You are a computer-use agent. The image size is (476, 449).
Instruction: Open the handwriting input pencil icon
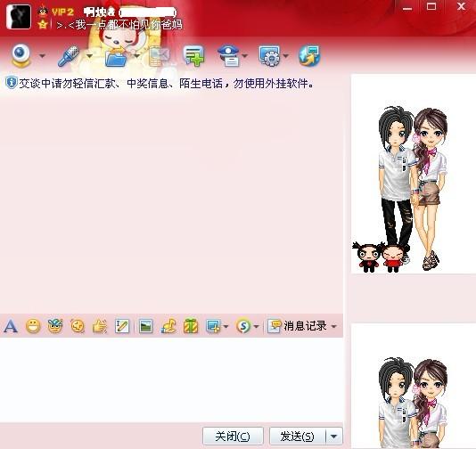122,326
